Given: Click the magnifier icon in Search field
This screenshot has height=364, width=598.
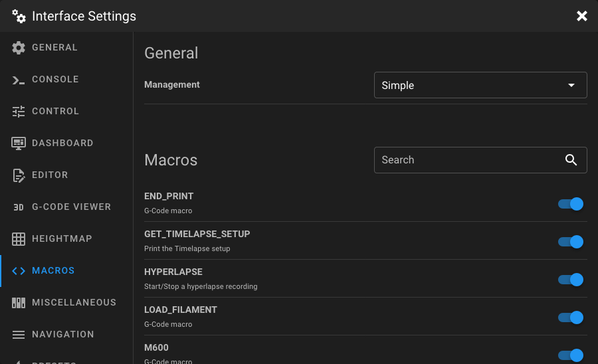Looking at the screenshot, I should tap(571, 159).
